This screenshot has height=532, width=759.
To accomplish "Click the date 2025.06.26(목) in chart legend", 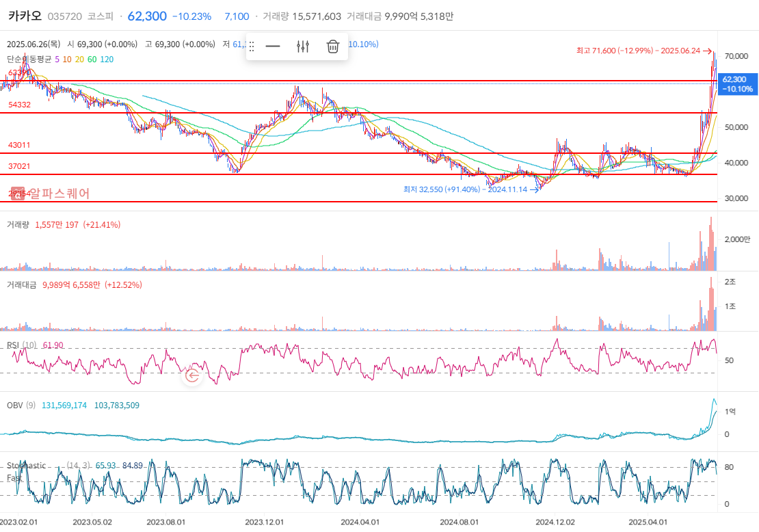I will click(x=34, y=44).
